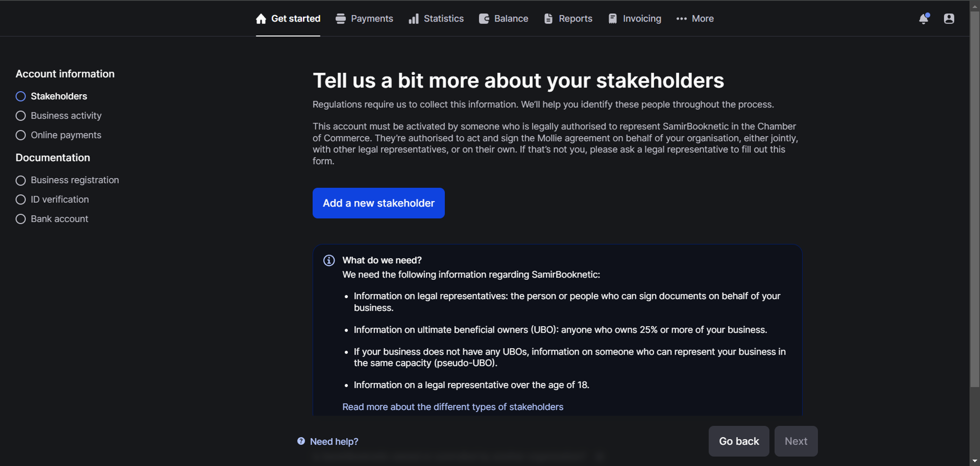Open Reports via its document icon
Viewport: 980px width, 466px height.
click(x=548, y=18)
